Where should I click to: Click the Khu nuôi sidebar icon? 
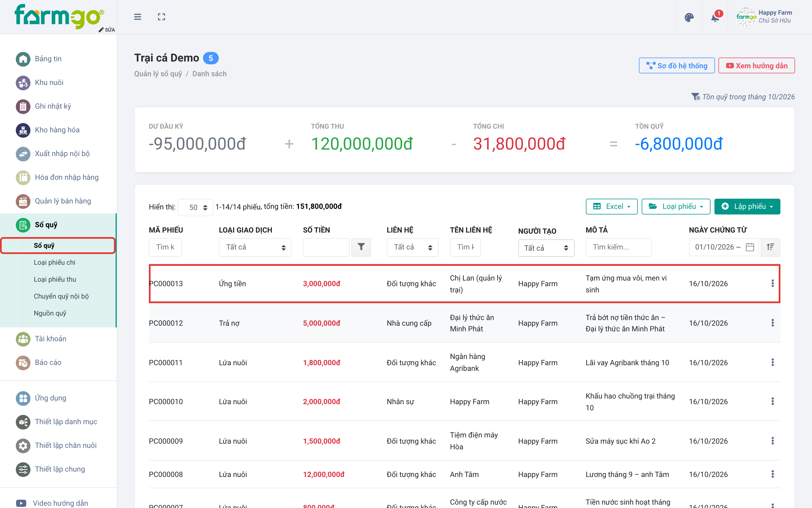(x=23, y=83)
